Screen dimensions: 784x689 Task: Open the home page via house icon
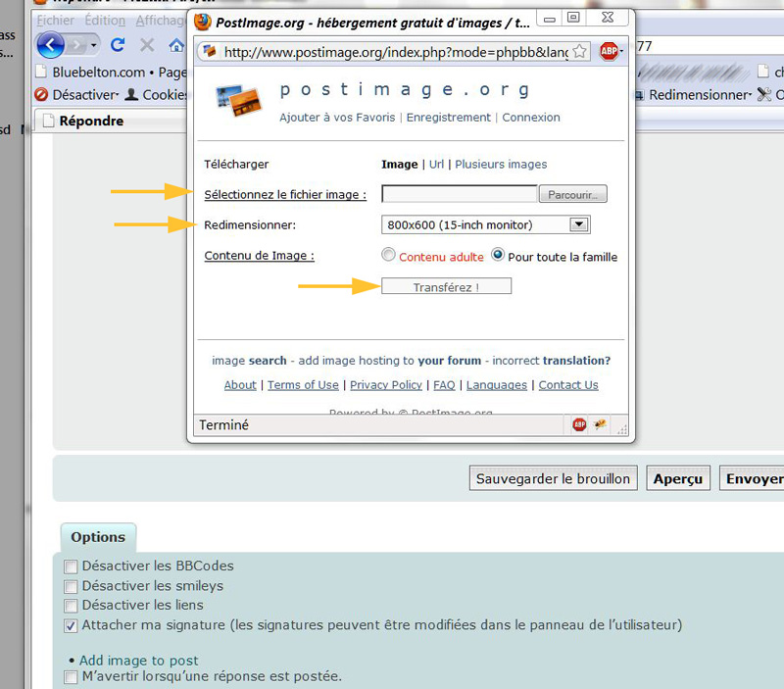(x=176, y=46)
